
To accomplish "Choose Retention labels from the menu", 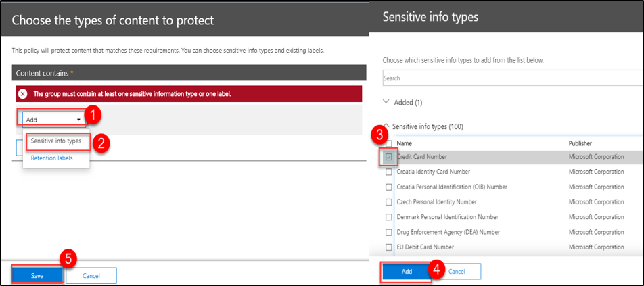I will click(x=51, y=158).
